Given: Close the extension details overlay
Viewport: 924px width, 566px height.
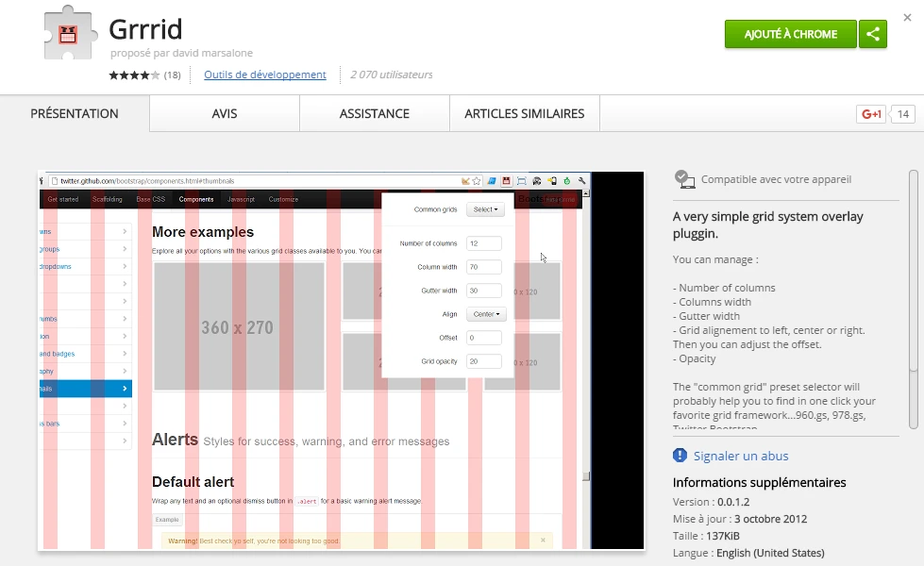Looking at the screenshot, I should tap(908, 18).
